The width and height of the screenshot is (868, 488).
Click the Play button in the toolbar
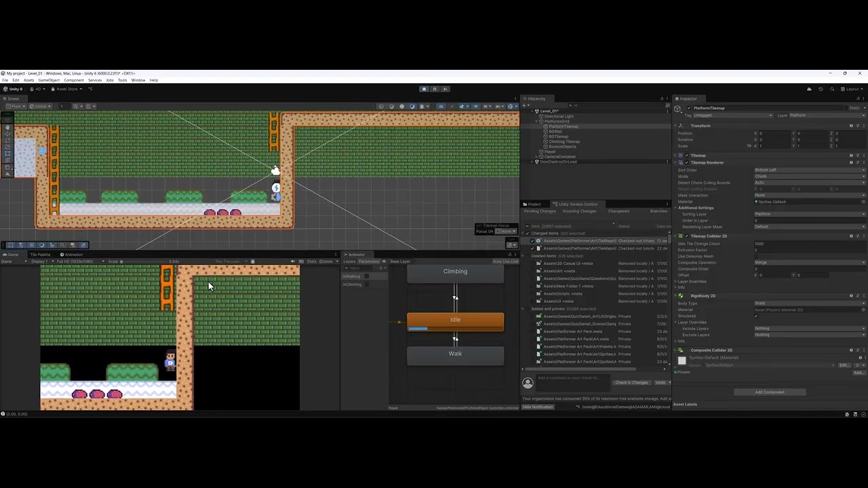(424, 89)
